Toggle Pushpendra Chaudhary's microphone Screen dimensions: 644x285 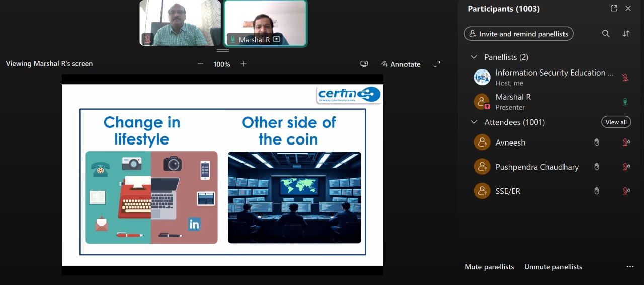(x=626, y=167)
